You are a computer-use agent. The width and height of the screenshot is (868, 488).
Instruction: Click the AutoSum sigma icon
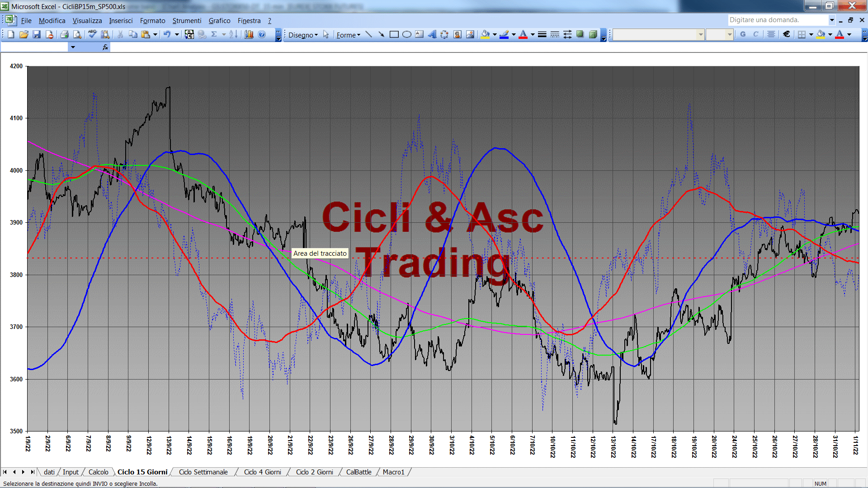214,35
